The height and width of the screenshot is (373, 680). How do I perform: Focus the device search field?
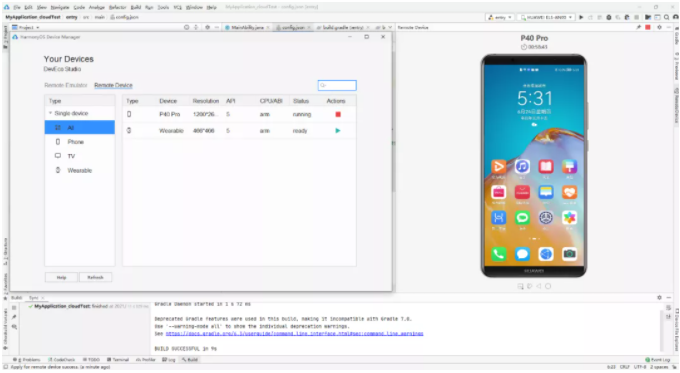[337, 85]
